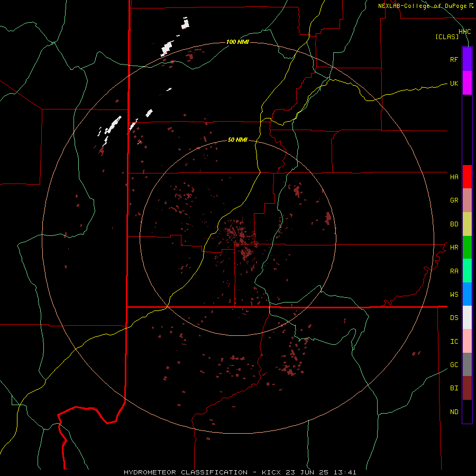Click the "KICX" radar site identifier
Screen dimensions: 476x476
tap(271, 472)
